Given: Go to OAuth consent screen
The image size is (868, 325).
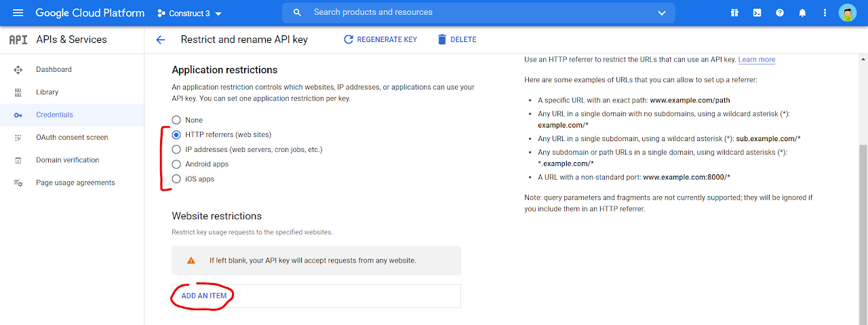Looking at the screenshot, I should tap(72, 138).
